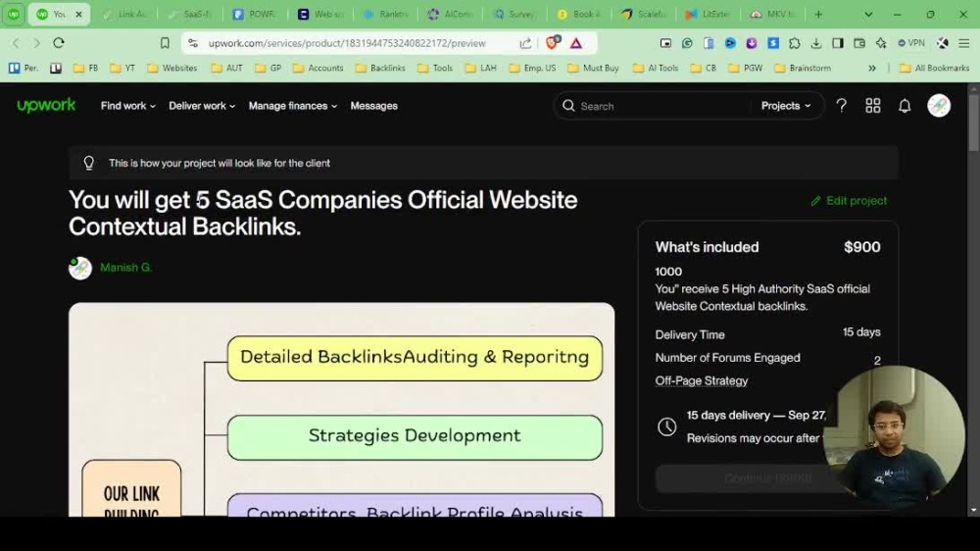Screen dimensions: 980x551
Task: Switch to the Scalefu browser tab
Action: click(645, 14)
